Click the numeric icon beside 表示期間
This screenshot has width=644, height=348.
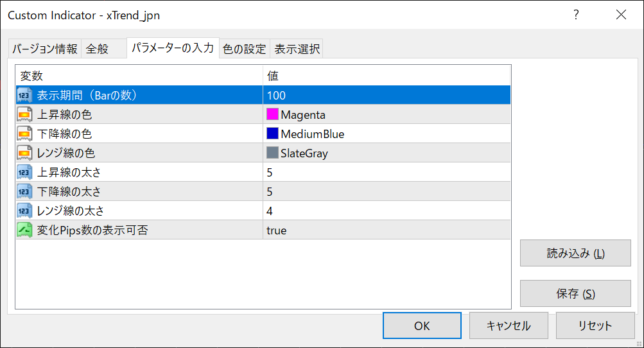coord(25,96)
